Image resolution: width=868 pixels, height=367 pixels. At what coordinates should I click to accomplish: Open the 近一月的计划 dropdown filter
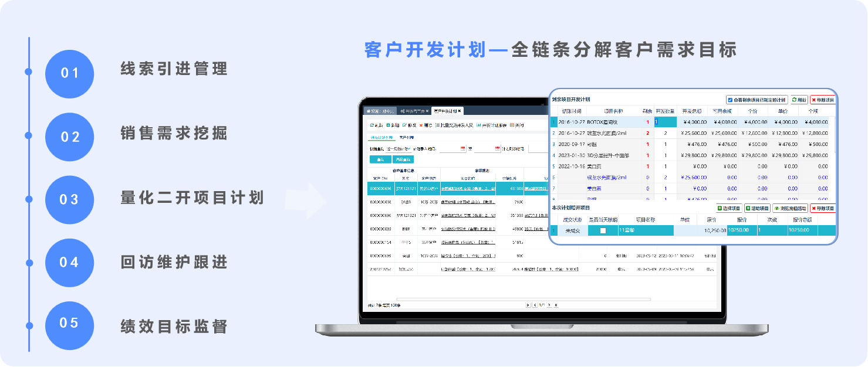[397, 148]
